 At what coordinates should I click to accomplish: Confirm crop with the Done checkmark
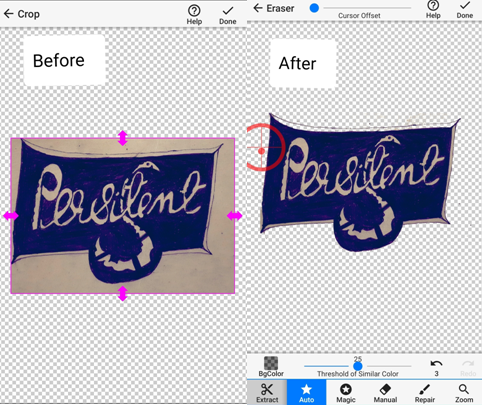(x=228, y=15)
